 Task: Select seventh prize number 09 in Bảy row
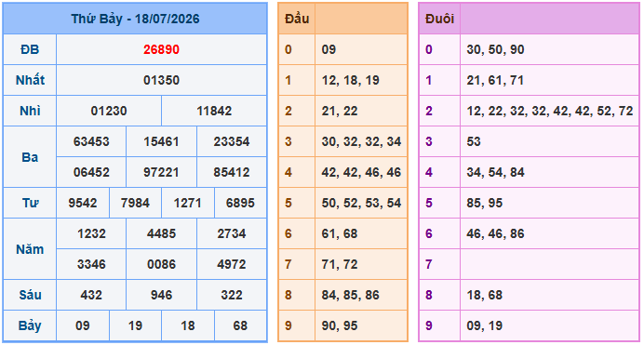[83, 325]
